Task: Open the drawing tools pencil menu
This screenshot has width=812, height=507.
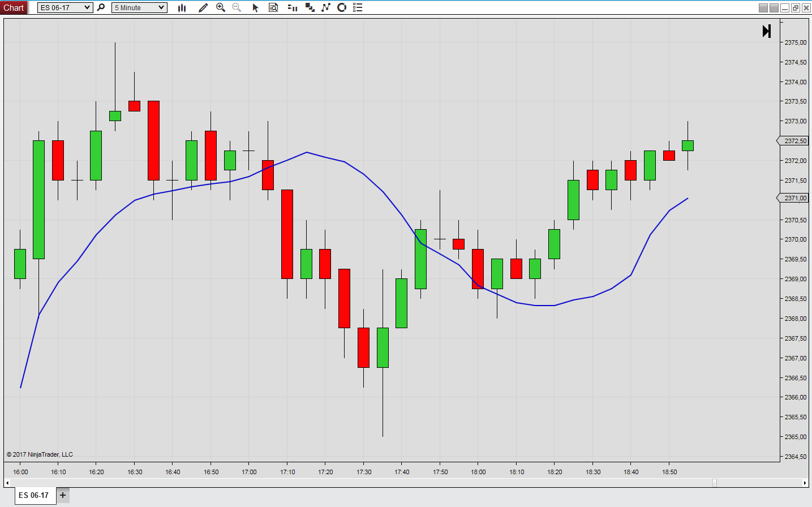Action: [203, 7]
